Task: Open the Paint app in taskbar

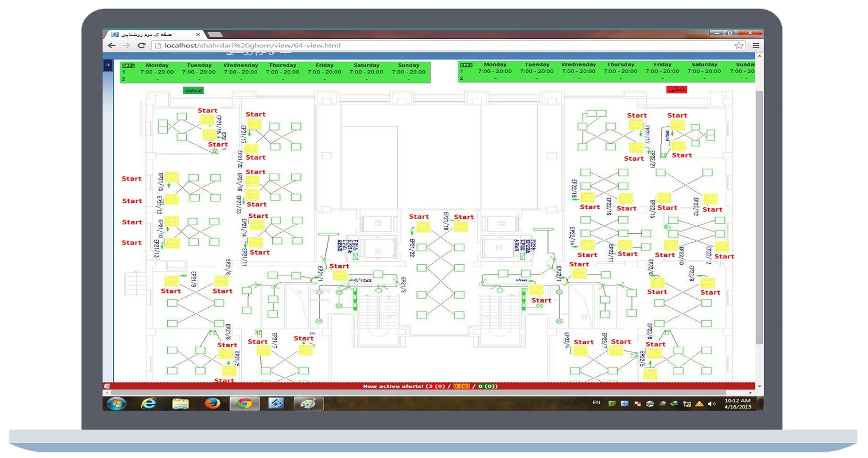Action: [x=308, y=404]
